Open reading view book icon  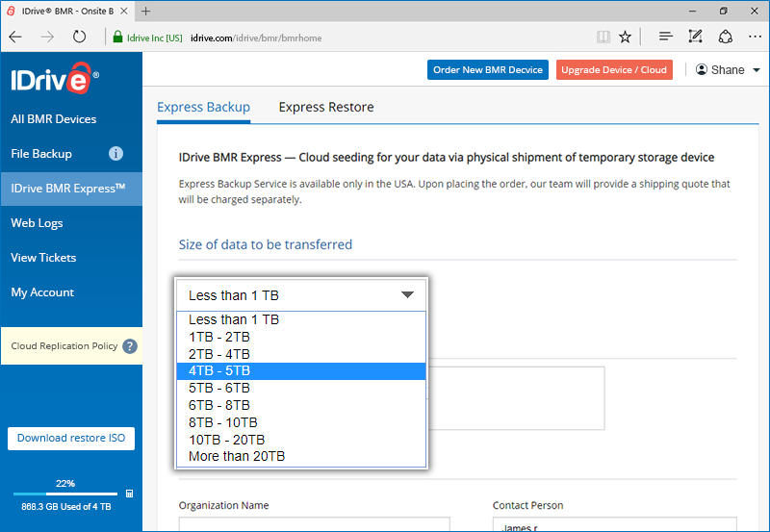pos(603,37)
